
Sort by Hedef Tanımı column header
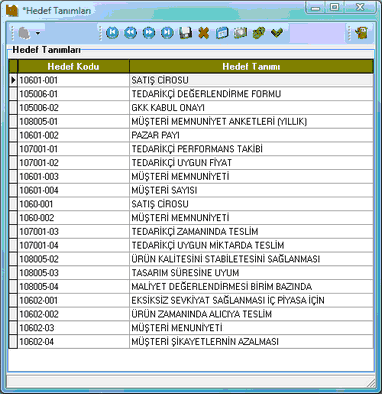251,66
